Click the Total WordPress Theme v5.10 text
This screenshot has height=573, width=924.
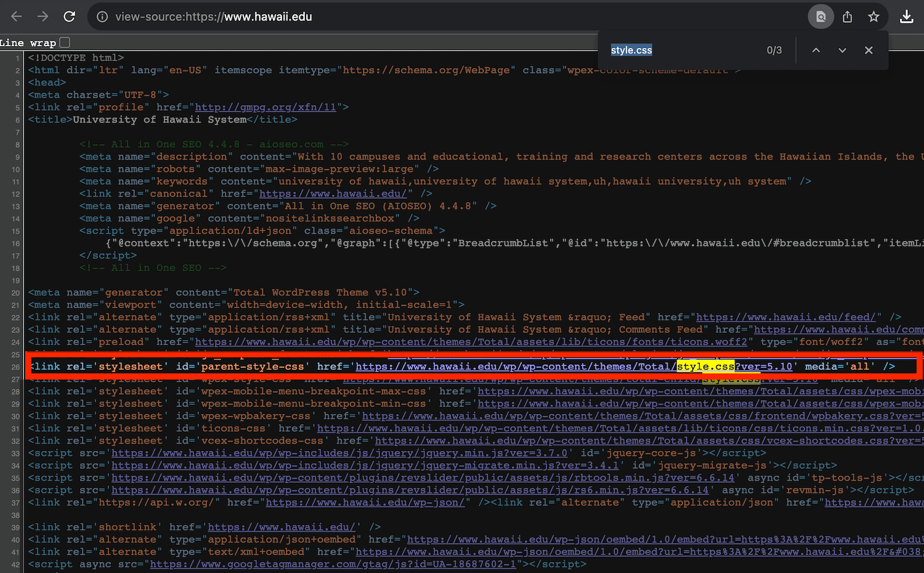pos(320,292)
